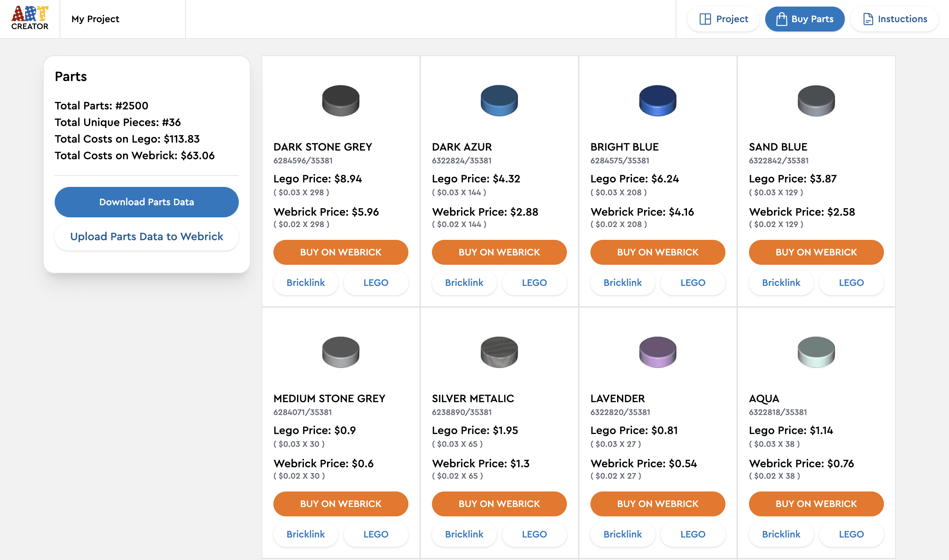The height and width of the screenshot is (560, 949).
Task: Click the SILVER METALIC title
Action: 473,398
